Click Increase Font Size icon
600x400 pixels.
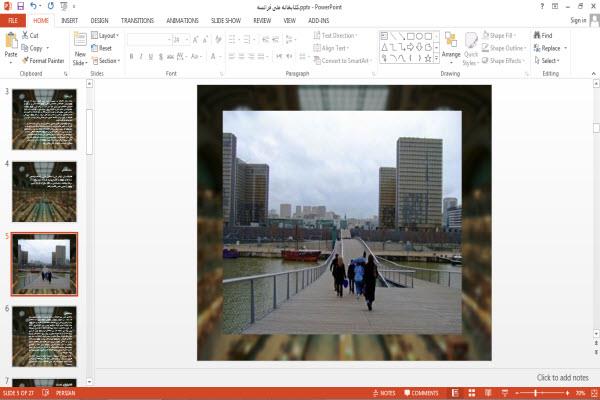[196, 39]
